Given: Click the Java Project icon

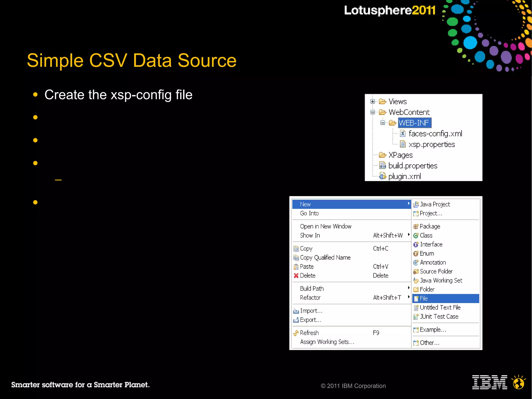Looking at the screenshot, I should click(x=416, y=204).
